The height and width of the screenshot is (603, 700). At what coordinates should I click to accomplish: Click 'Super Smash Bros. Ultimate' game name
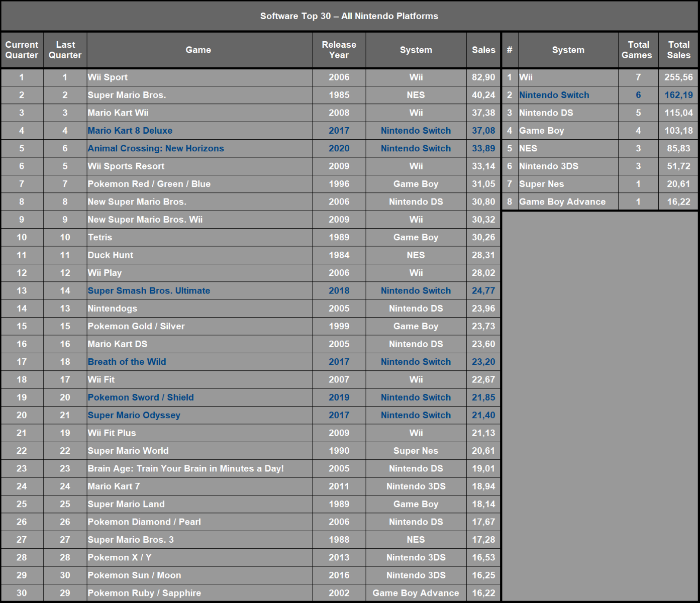[149, 290]
